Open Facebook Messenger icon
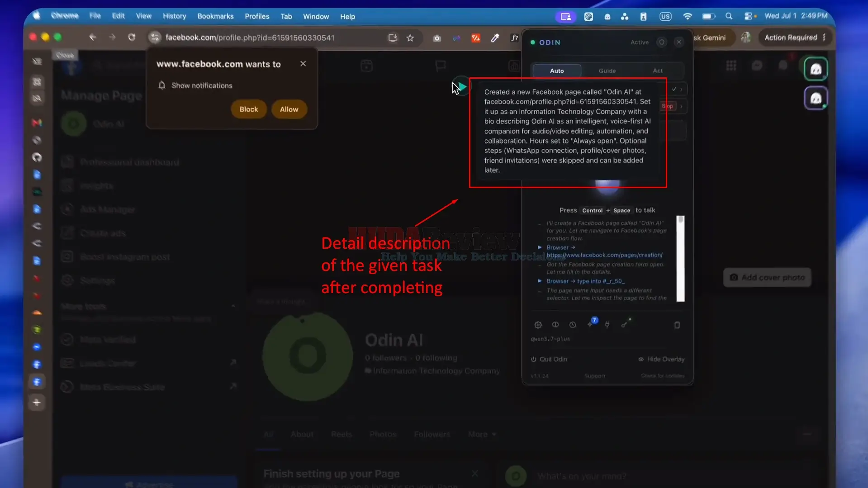Viewport: 868px width, 488px height. click(757, 66)
